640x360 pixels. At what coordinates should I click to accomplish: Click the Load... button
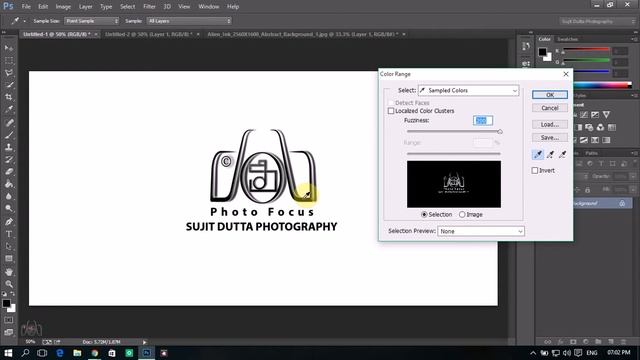(550, 124)
